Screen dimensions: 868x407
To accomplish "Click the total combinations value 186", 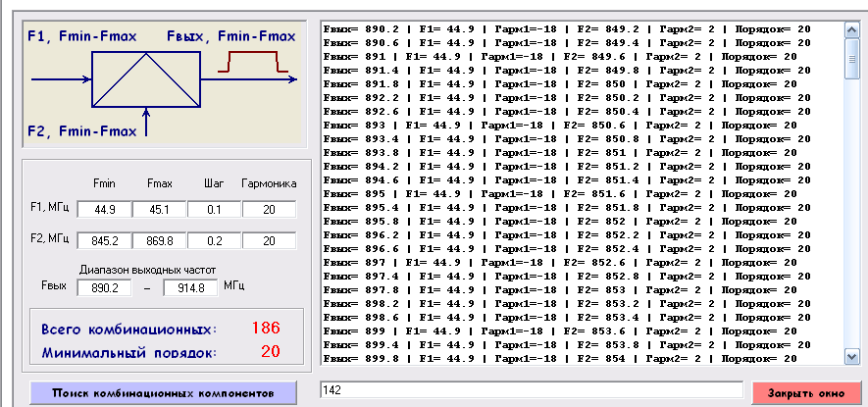I will tap(266, 328).
